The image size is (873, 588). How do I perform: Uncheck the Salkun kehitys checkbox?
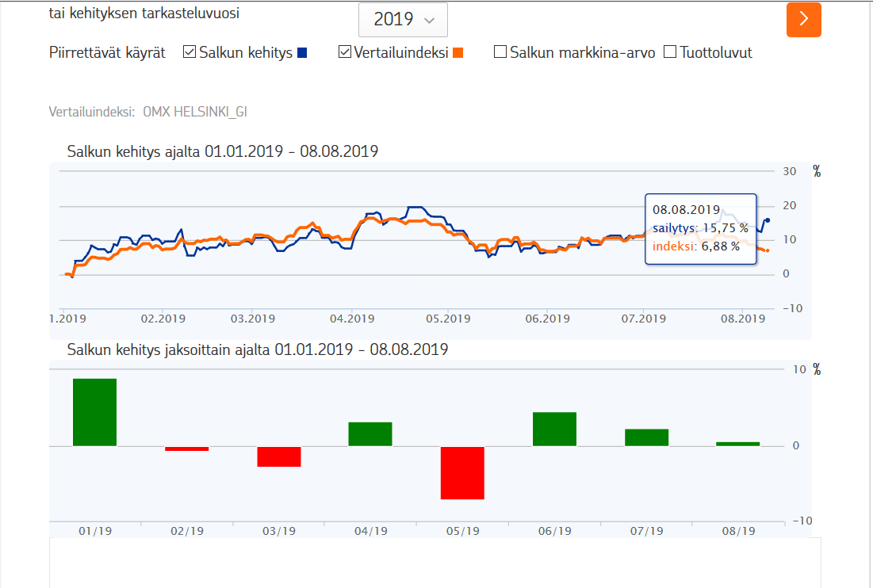pos(190,53)
